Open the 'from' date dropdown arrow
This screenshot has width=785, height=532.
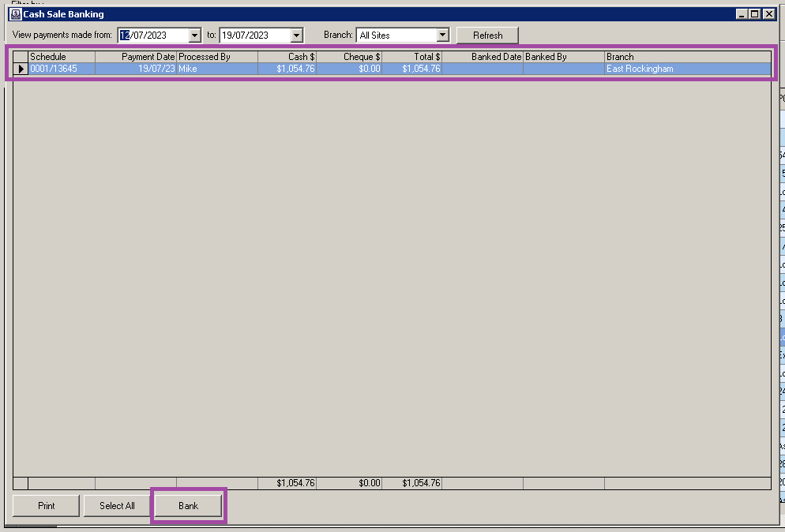coord(195,36)
